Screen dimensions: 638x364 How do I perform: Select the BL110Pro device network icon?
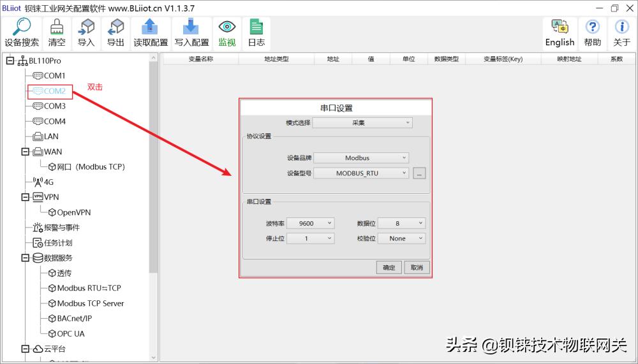pyautogui.click(x=23, y=61)
